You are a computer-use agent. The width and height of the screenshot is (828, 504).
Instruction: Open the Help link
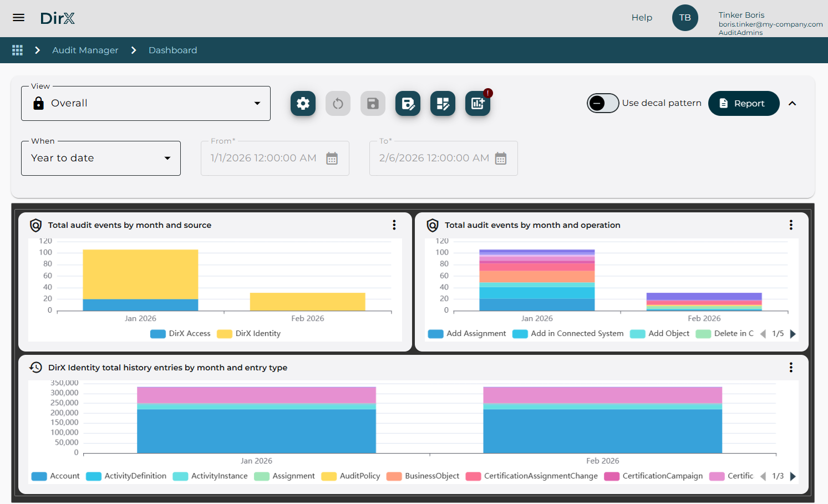[x=642, y=17]
